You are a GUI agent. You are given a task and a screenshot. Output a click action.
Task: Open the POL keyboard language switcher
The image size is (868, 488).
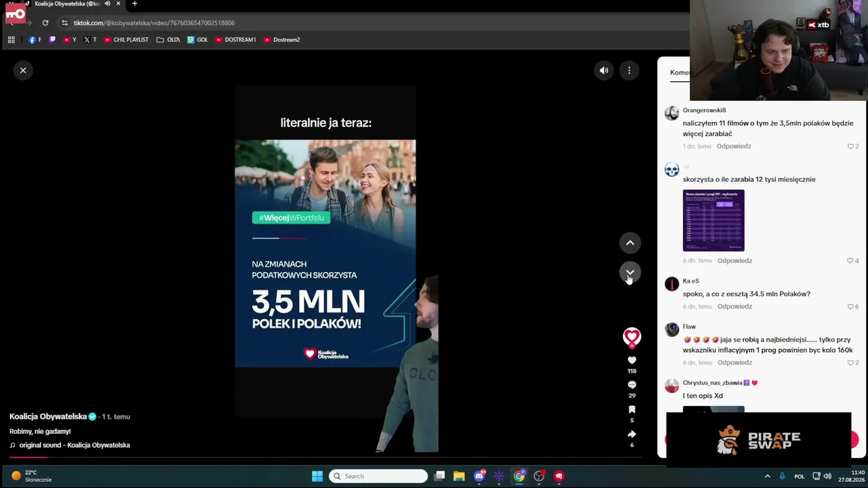click(799, 476)
